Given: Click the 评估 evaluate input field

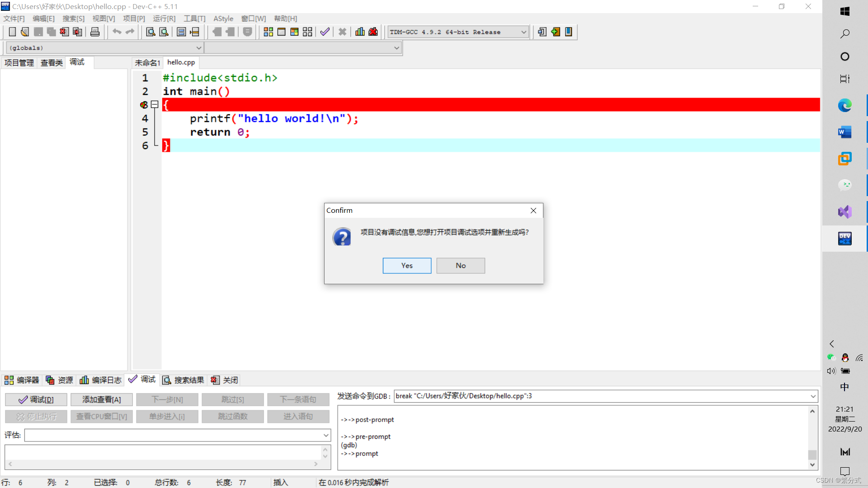Looking at the screenshot, I should [174, 435].
